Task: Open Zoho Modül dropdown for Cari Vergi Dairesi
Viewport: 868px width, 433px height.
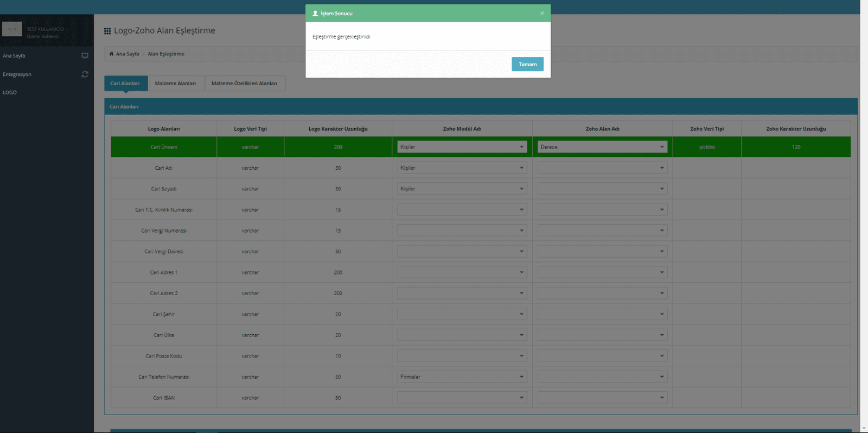Action: [462, 251]
